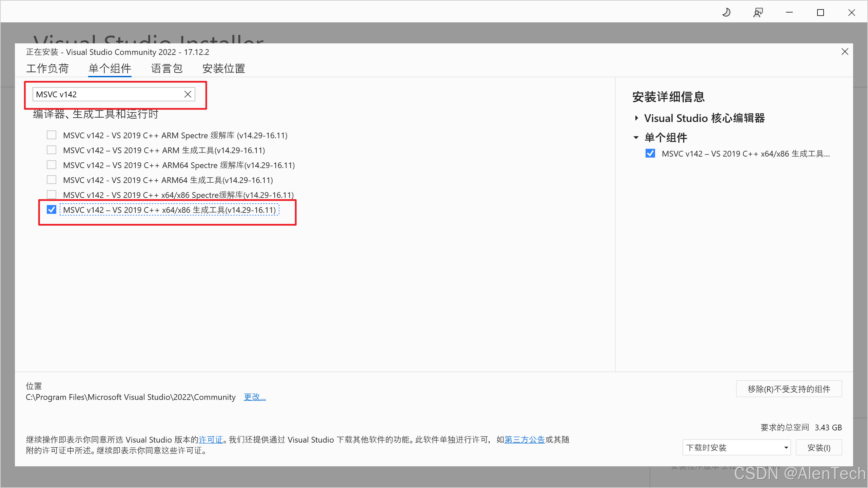Open the feedback icon in title bar
This screenshot has height=488, width=868.
[758, 13]
